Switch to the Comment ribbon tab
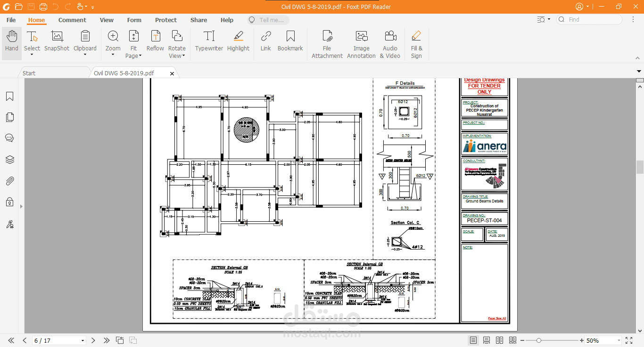 (72, 20)
